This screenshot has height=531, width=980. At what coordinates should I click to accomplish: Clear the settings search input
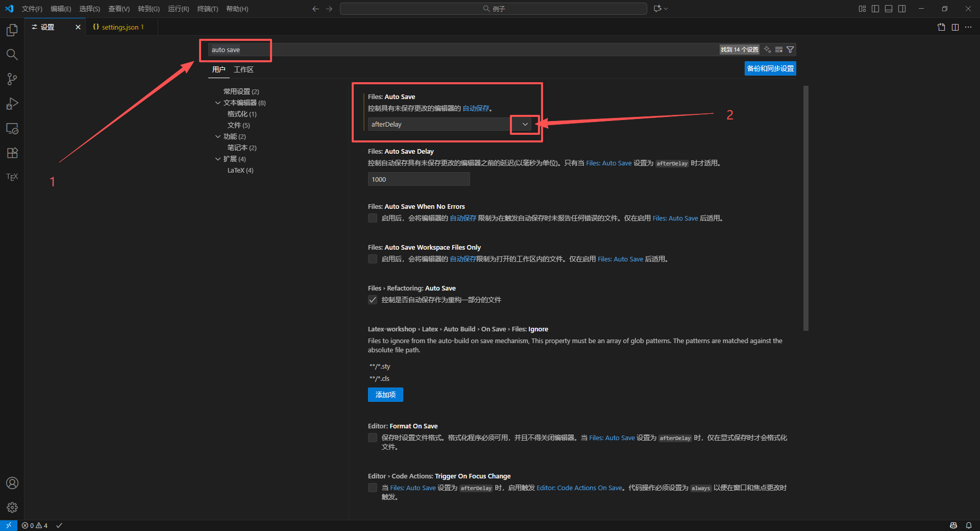779,50
